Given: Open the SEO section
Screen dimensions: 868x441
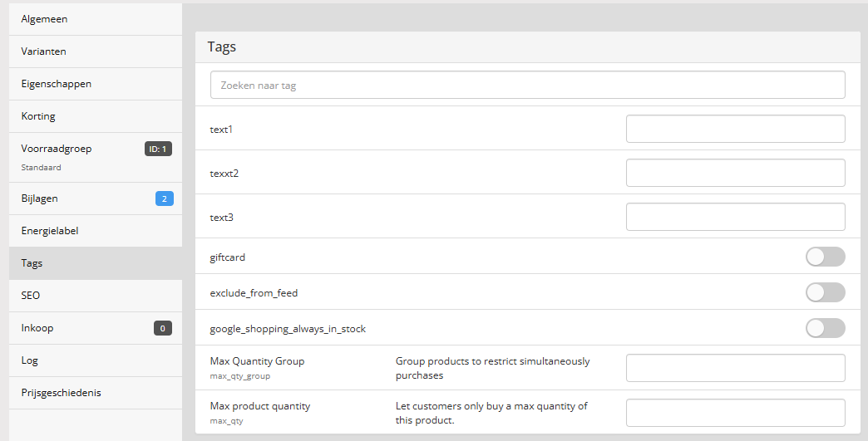Looking at the screenshot, I should (x=96, y=296).
